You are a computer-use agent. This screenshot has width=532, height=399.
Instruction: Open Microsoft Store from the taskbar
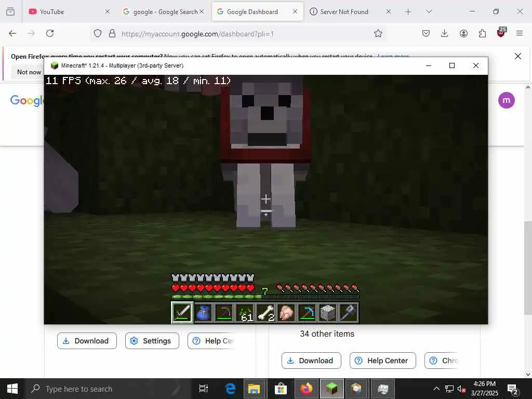tap(281, 389)
